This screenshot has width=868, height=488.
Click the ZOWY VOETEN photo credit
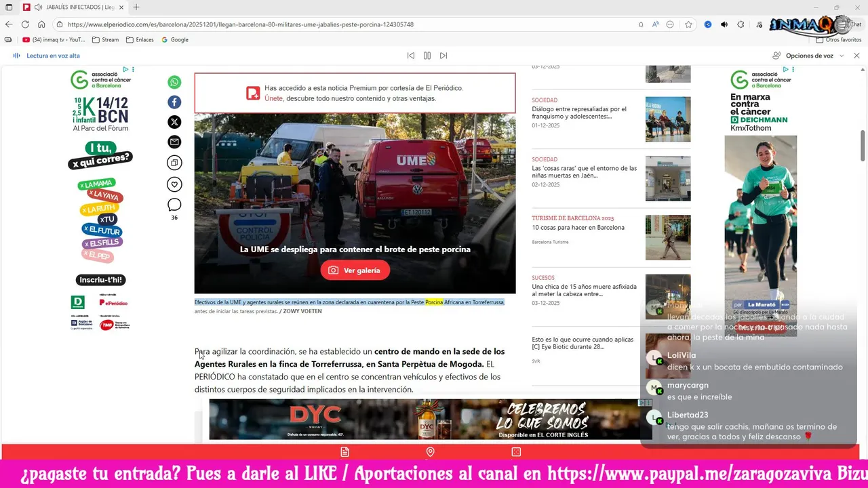pos(302,311)
